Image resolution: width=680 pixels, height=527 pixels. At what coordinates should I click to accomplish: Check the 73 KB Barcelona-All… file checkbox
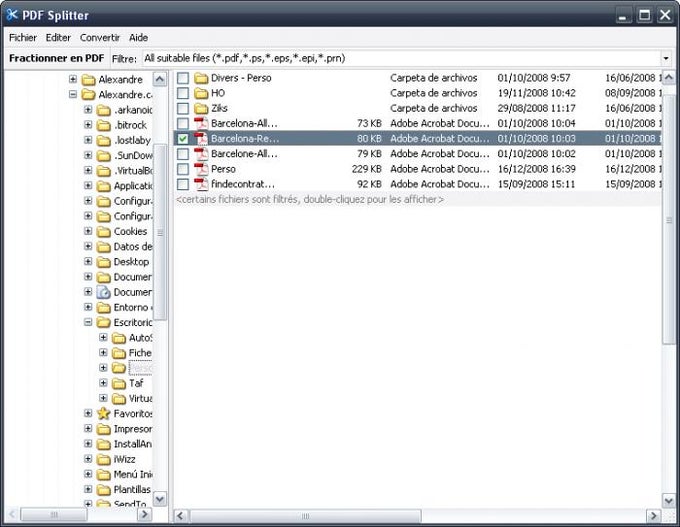click(x=183, y=124)
